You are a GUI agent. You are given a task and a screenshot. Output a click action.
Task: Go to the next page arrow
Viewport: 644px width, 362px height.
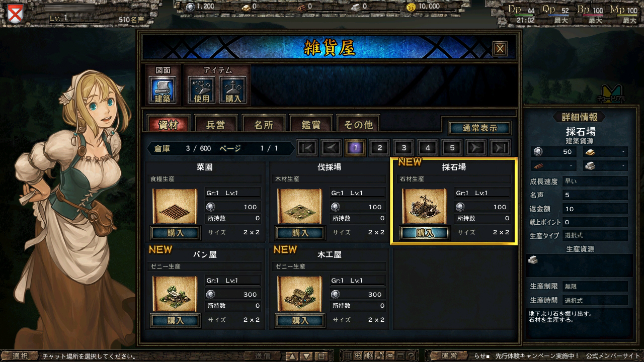476,147
